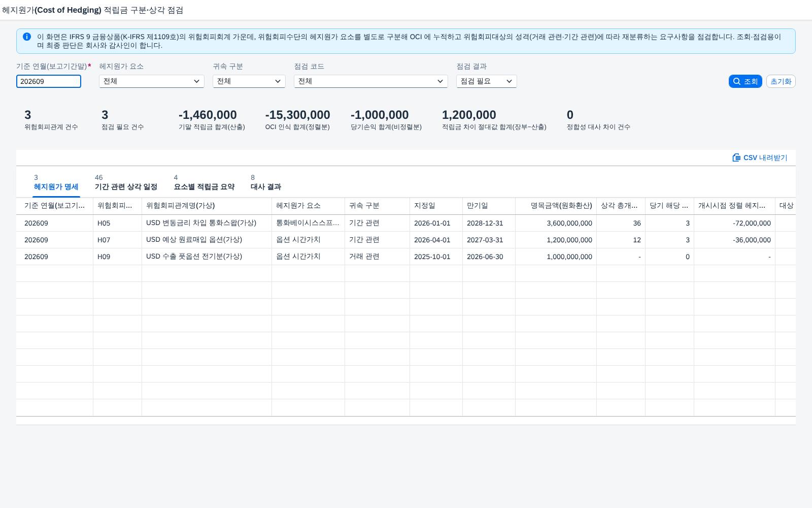Viewport: 812px width, 508px height.
Task: Click the 1,000,000,000 nominal amount cell
Action: point(556,257)
